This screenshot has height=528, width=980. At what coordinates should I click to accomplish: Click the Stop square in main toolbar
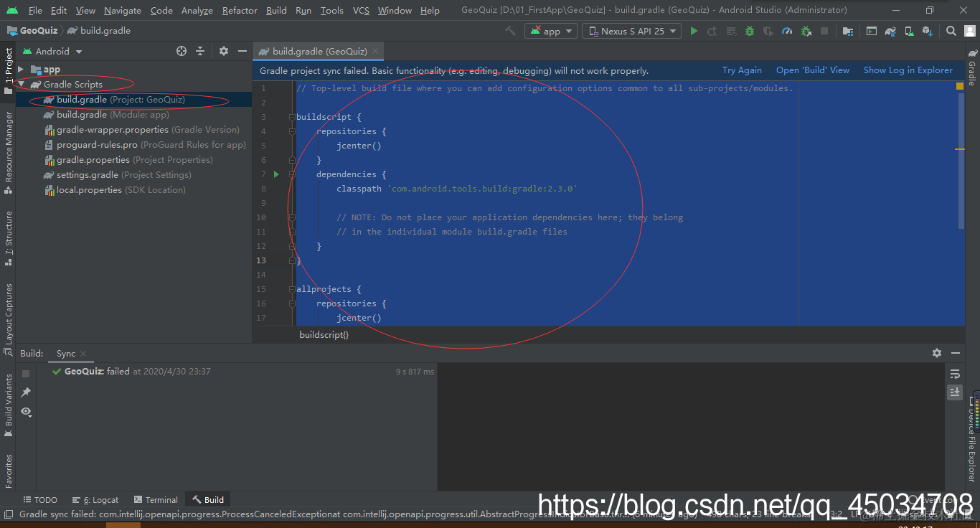(824, 31)
